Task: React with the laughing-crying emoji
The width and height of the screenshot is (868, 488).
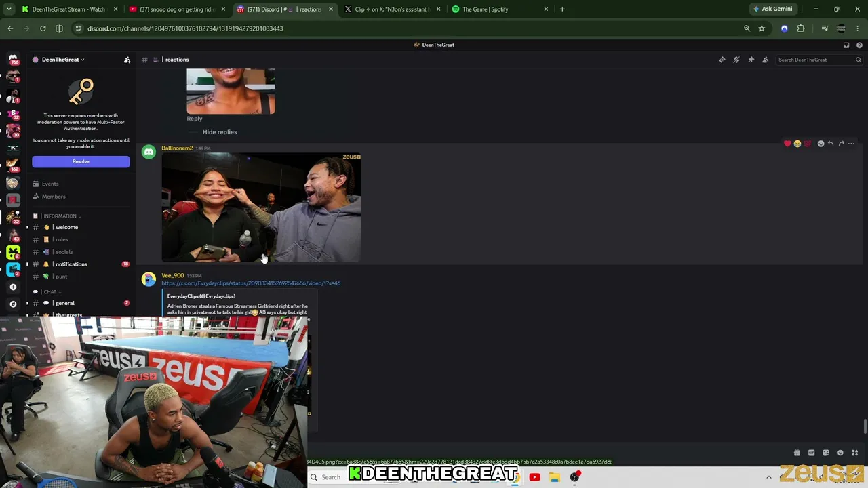Action: [797, 144]
